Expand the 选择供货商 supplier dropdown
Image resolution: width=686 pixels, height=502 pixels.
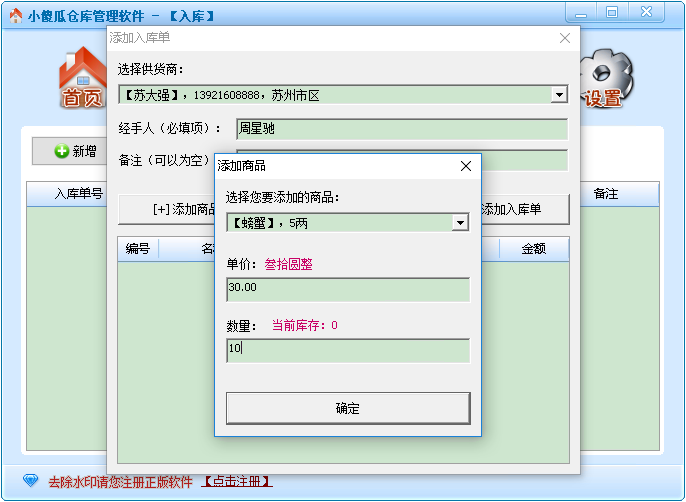pyautogui.click(x=559, y=95)
